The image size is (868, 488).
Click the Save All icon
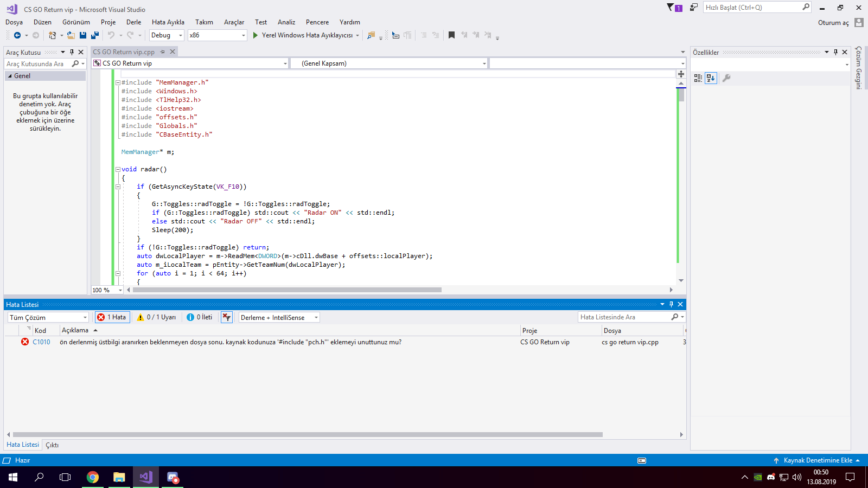tap(95, 35)
